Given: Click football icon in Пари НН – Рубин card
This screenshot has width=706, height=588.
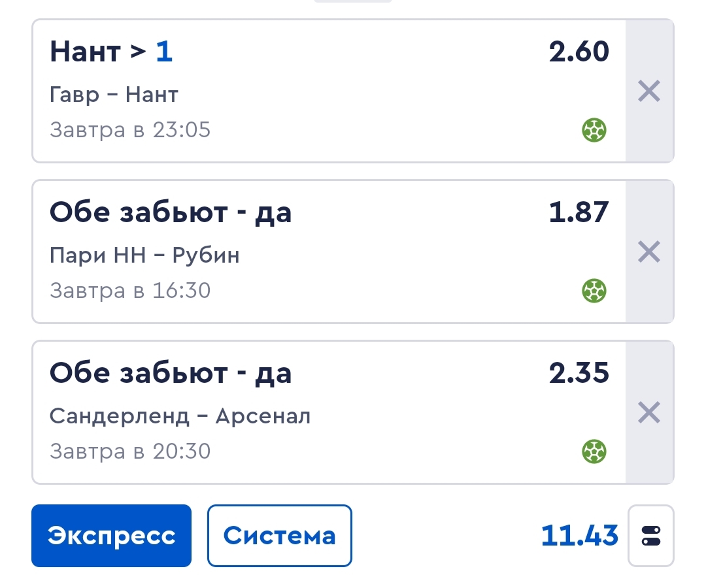Looking at the screenshot, I should [x=594, y=291].
